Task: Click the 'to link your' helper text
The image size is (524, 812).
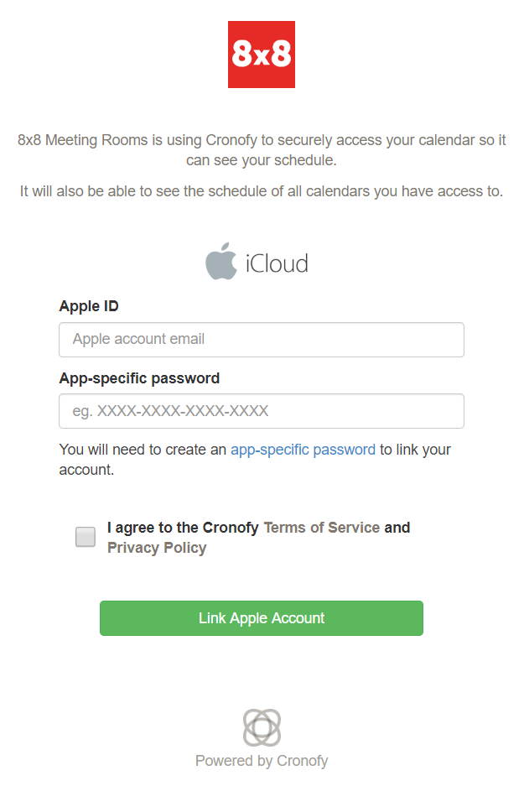Action: coord(415,450)
